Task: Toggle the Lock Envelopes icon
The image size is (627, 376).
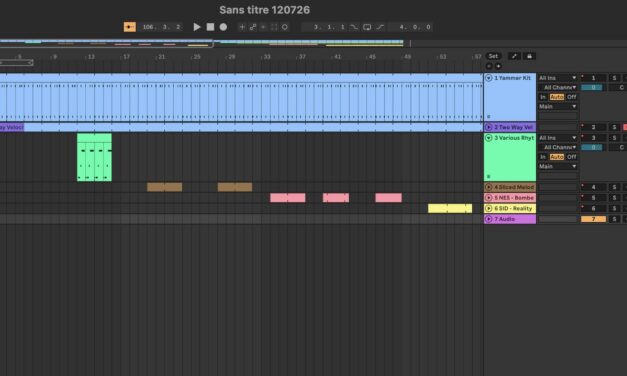Action: tap(529, 56)
